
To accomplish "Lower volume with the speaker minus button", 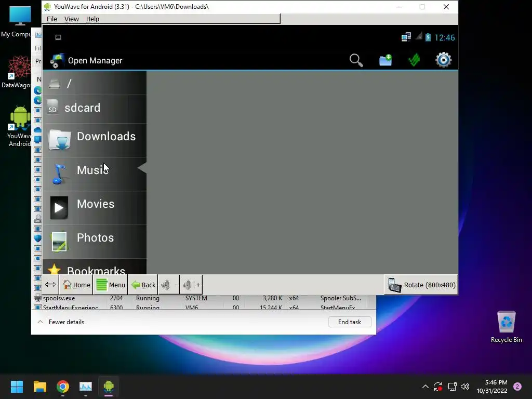I will coord(169,285).
